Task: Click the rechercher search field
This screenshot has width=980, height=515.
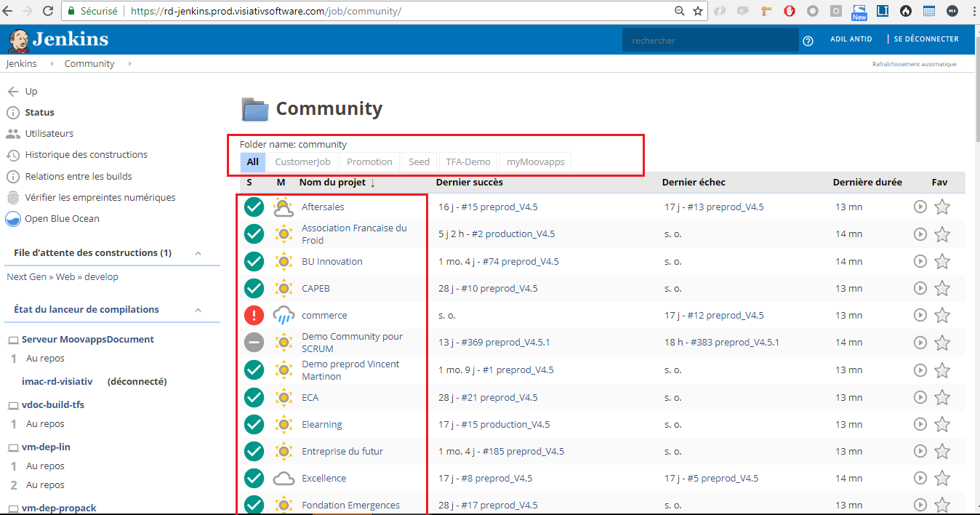Action: coord(710,40)
